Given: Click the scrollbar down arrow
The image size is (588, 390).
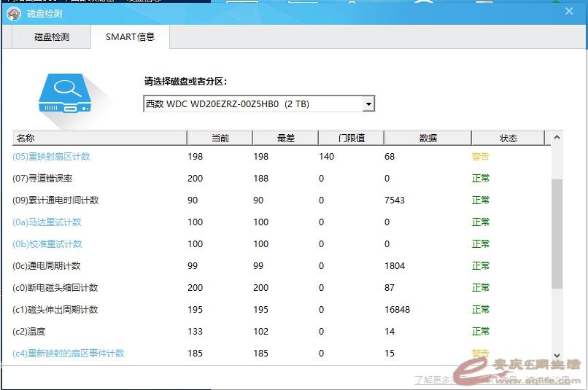Looking at the screenshot, I should point(557,354).
